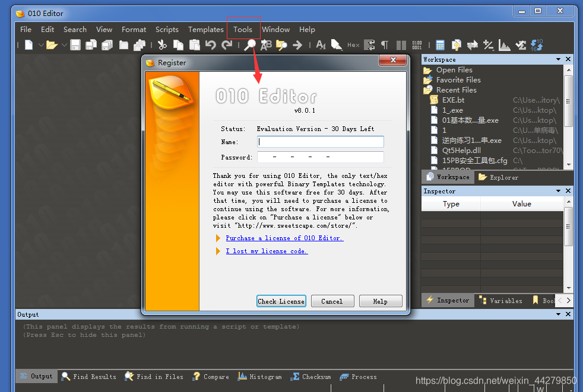Click Help in the Register dialog
This screenshot has height=392, width=583.
pyautogui.click(x=381, y=301)
